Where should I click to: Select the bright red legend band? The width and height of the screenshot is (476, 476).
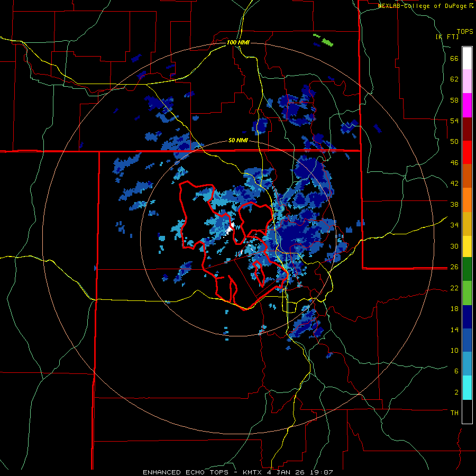467,152
